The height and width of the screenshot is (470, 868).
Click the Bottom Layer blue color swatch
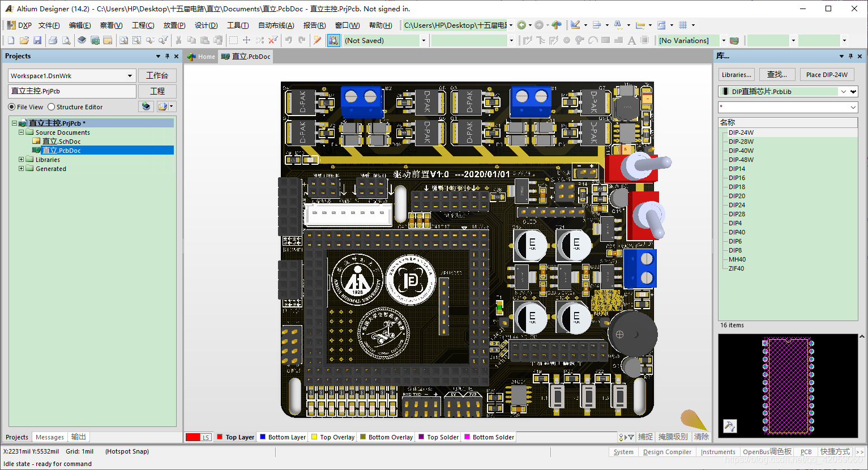click(x=263, y=437)
